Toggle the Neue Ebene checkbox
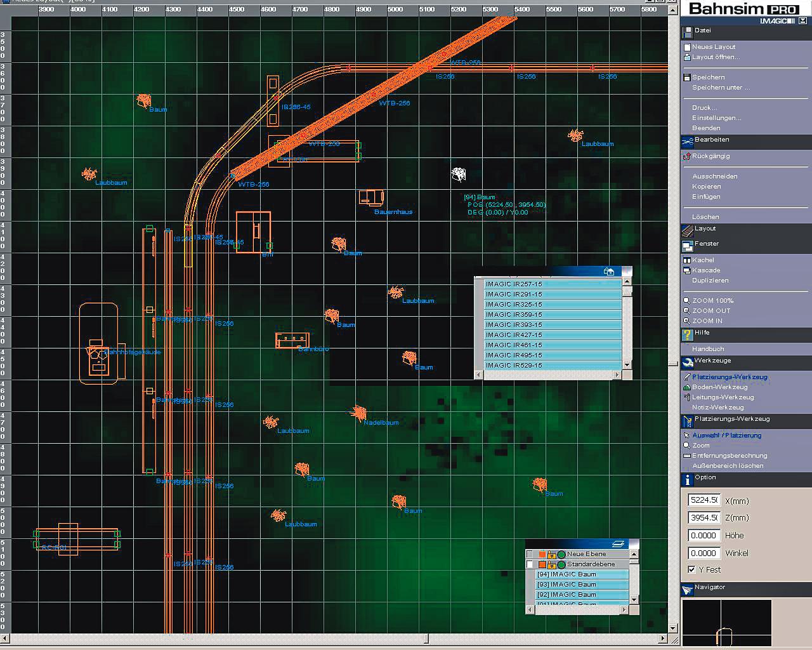Viewport: 812px width, 650px height. coord(530,554)
